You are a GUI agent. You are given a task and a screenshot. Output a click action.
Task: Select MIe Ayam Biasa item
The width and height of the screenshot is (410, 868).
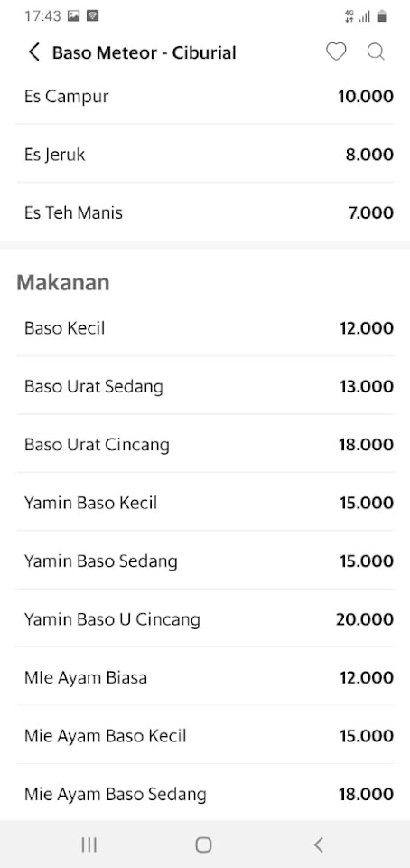pos(205,677)
